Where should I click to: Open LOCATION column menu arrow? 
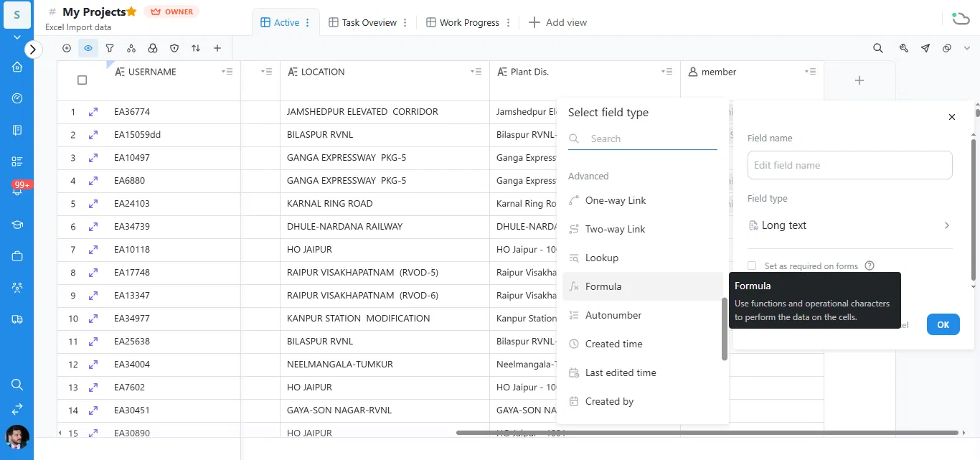pyautogui.click(x=476, y=72)
